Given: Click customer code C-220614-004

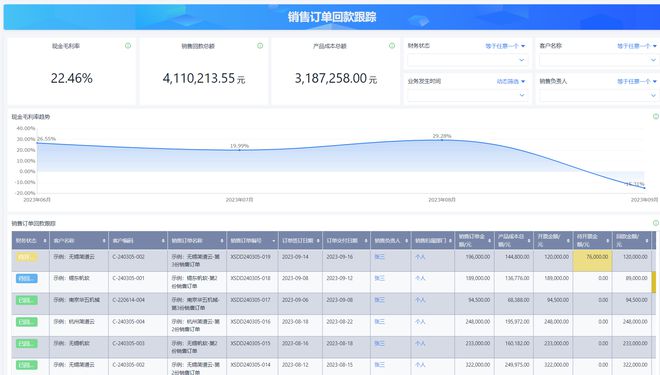Looking at the screenshot, I should 128,300.
